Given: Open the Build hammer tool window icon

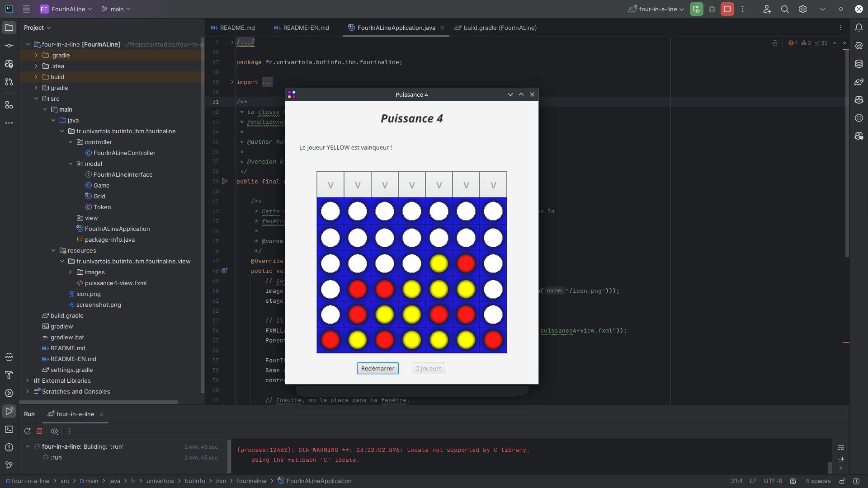Looking at the screenshot, I should 9,375.
